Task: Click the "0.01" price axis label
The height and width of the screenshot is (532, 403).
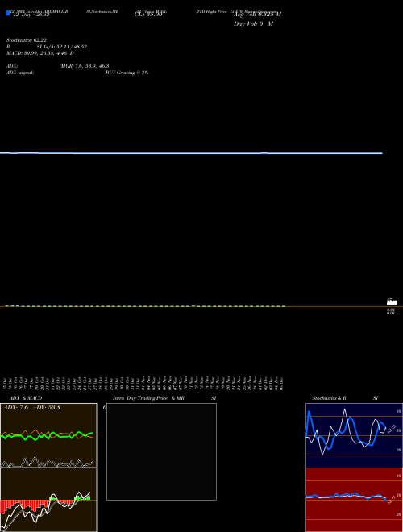Action: pyautogui.click(x=391, y=310)
